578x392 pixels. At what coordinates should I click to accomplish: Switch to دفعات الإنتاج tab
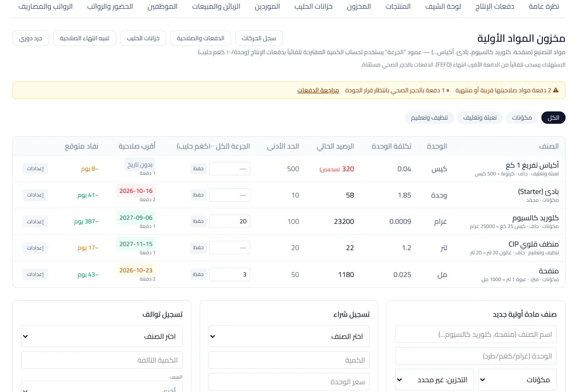(x=495, y=7)
